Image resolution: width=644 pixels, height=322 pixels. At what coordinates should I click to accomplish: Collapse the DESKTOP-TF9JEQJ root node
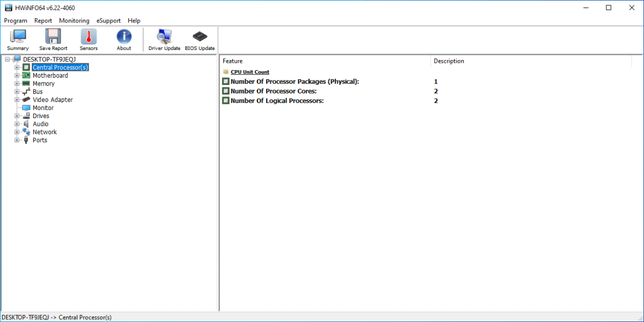pyautogui.click(x=8, y=60)
